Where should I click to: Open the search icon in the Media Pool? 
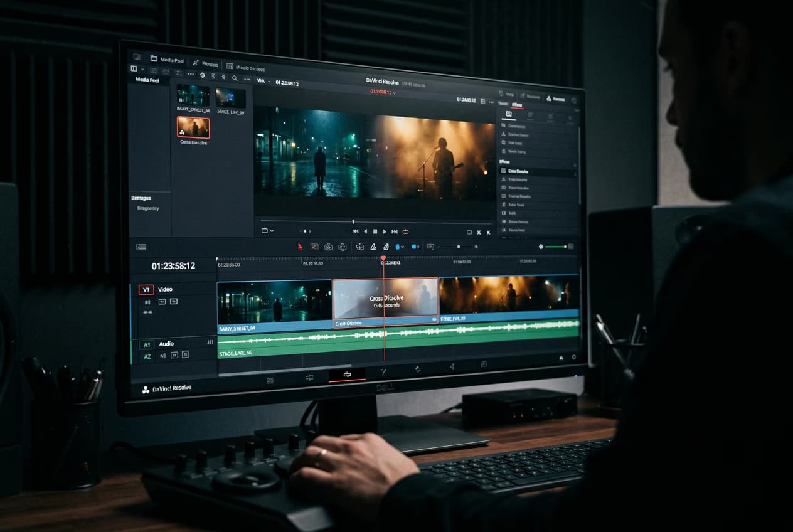click(235, 78)
